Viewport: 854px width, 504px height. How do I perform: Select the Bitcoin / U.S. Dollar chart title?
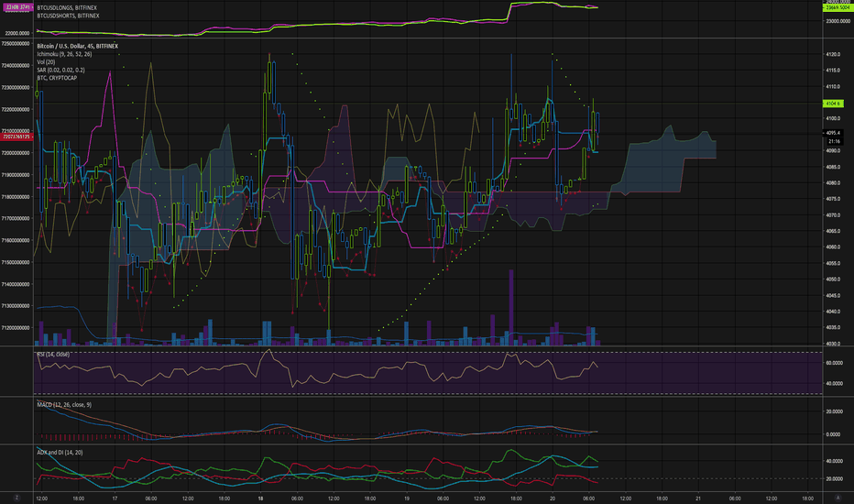(x=77, y=47)
